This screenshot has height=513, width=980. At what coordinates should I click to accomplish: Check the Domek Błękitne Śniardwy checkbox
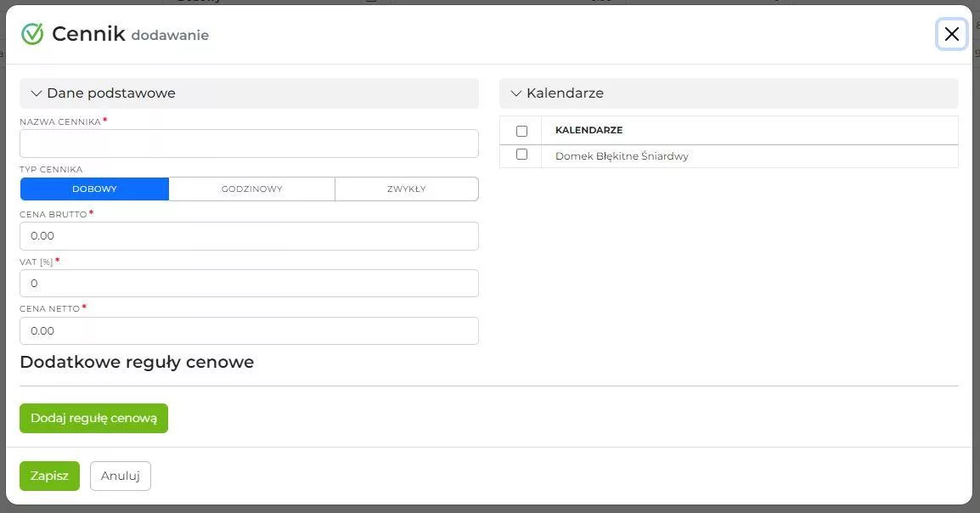[x=521, y=155]
